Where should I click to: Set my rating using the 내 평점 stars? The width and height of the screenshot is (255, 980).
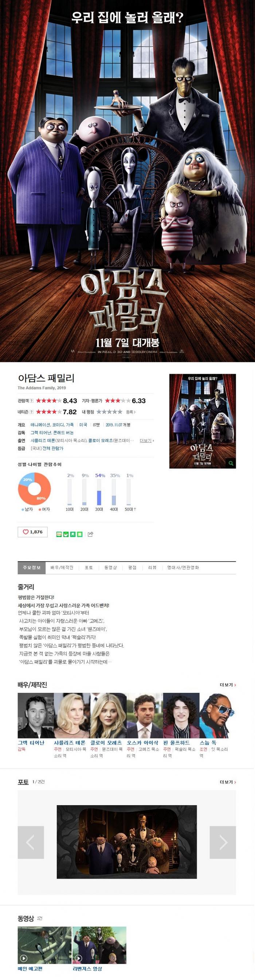(x=109, y=412)
